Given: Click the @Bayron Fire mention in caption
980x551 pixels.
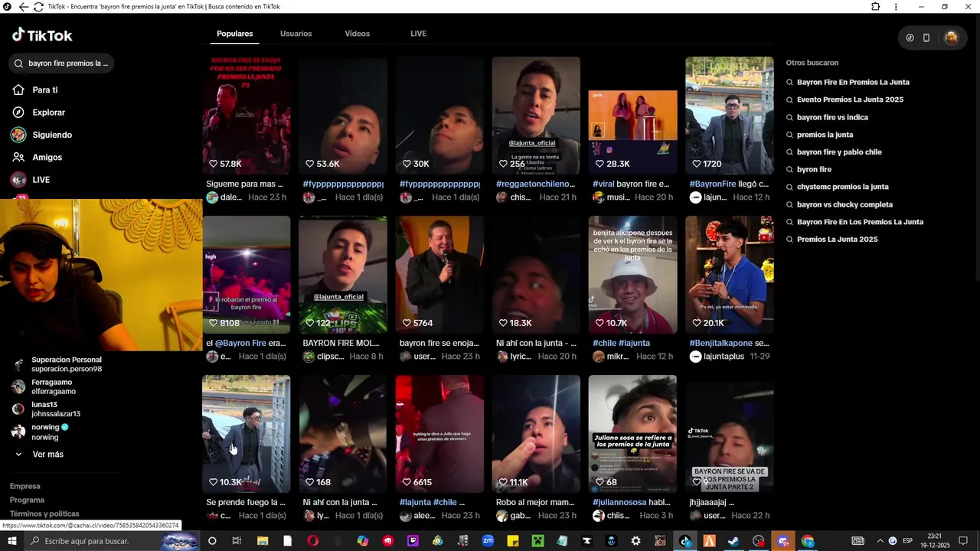Looking at the screenshot, I should point(240,344).
